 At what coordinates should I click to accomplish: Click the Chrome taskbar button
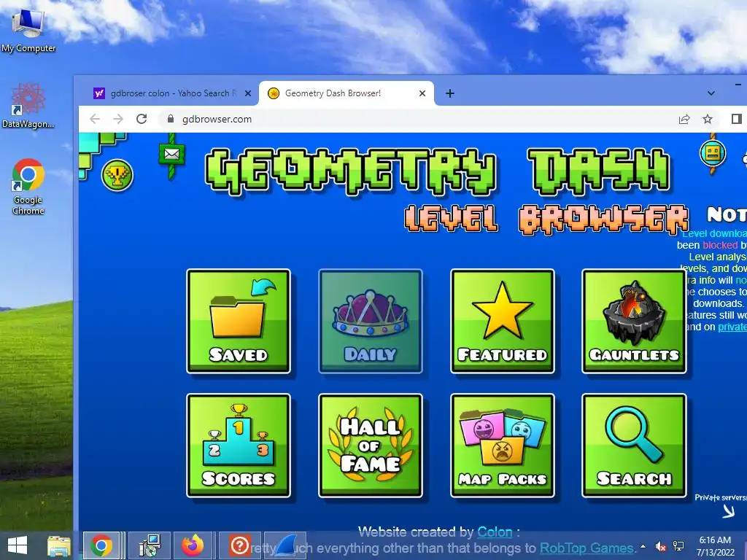(101, 545)
